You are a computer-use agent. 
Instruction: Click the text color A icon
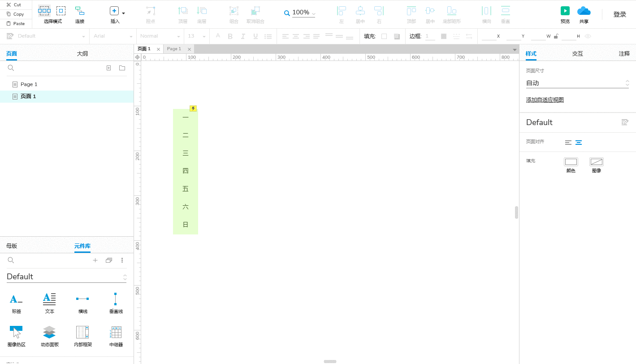[218, 36]
